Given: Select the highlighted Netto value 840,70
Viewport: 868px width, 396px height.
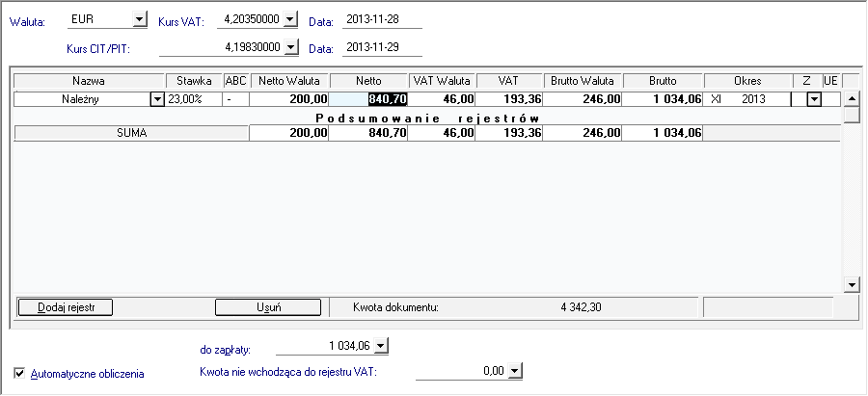Looking at the screenshot, I should click(383, 98).
